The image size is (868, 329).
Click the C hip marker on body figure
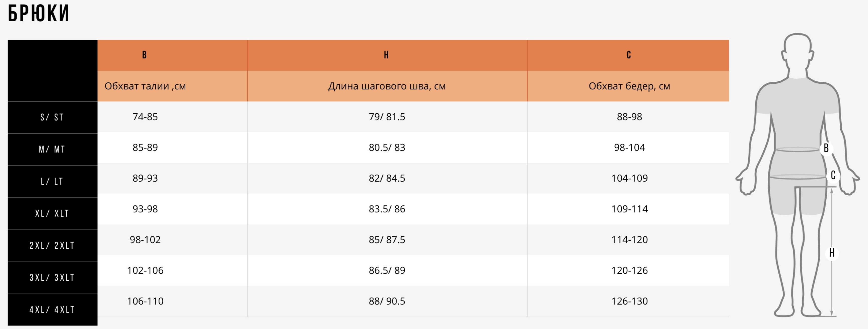[833, 176]
